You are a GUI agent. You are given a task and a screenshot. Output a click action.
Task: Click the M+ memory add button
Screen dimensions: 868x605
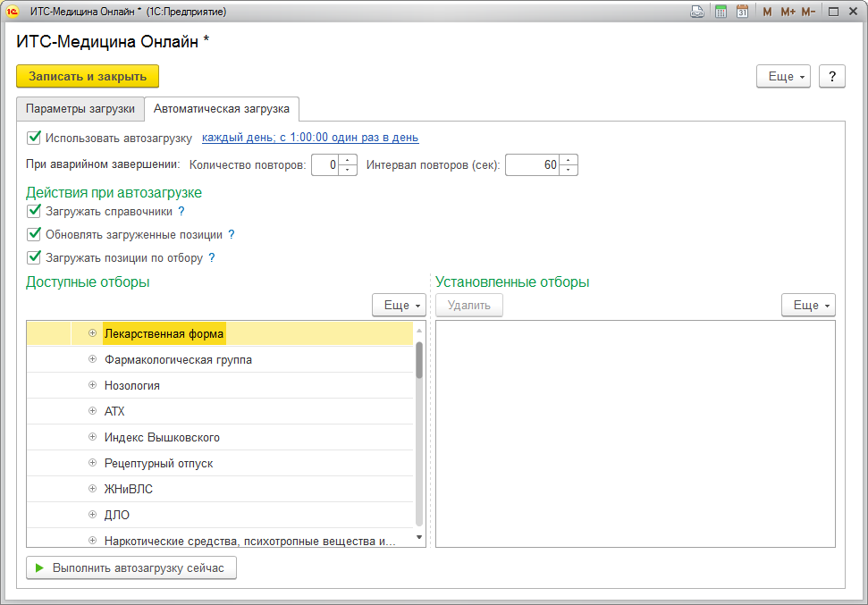coord(788,12)
